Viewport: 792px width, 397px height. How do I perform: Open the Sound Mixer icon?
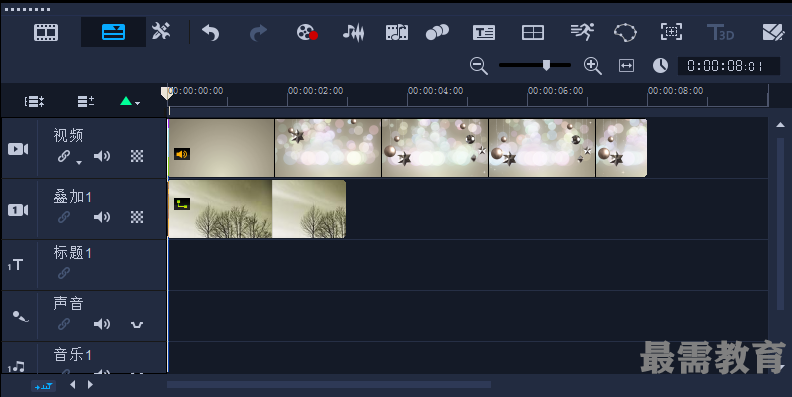(x=353, y=32)
